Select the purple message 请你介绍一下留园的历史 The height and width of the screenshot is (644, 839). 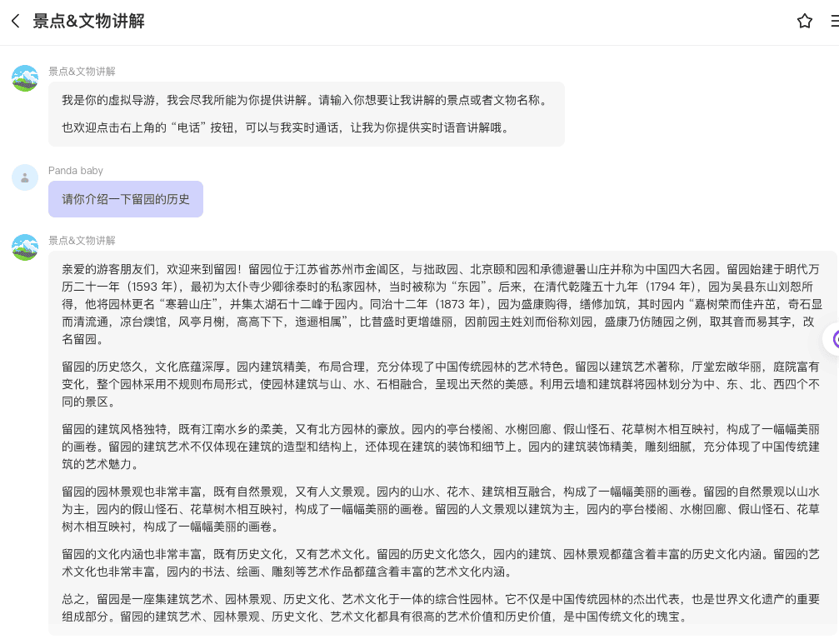(126, 200)
